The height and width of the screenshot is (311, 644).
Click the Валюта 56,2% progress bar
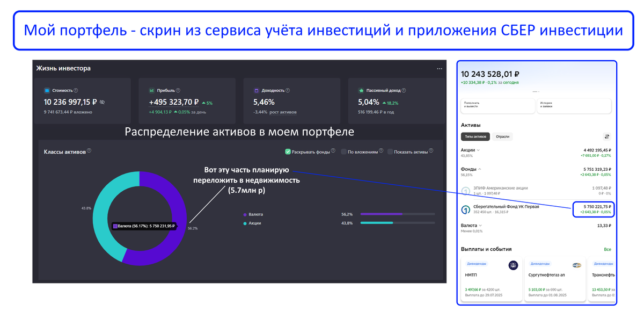pos(398,214)
